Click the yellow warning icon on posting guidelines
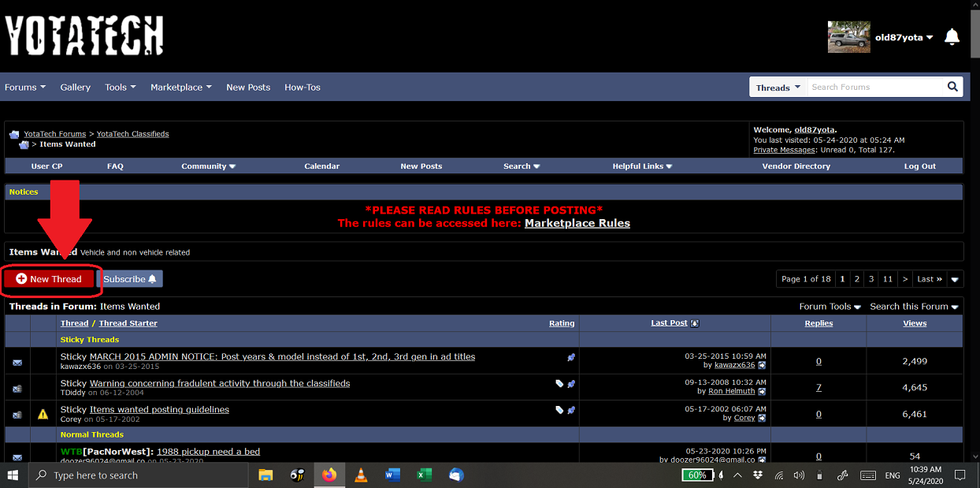The height and width of the screenshot is (488, 980). tap(43, 414)
